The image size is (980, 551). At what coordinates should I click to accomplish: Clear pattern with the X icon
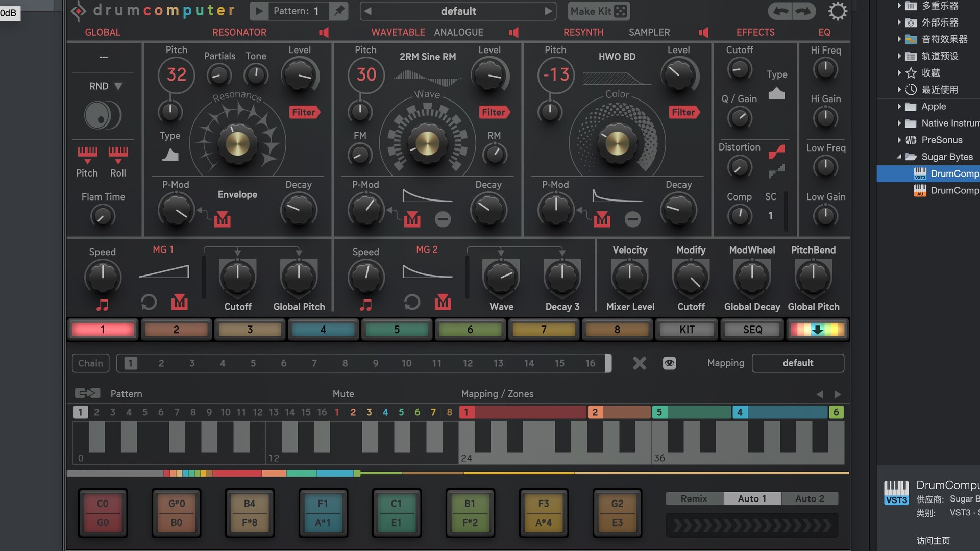tap(639, 363)
